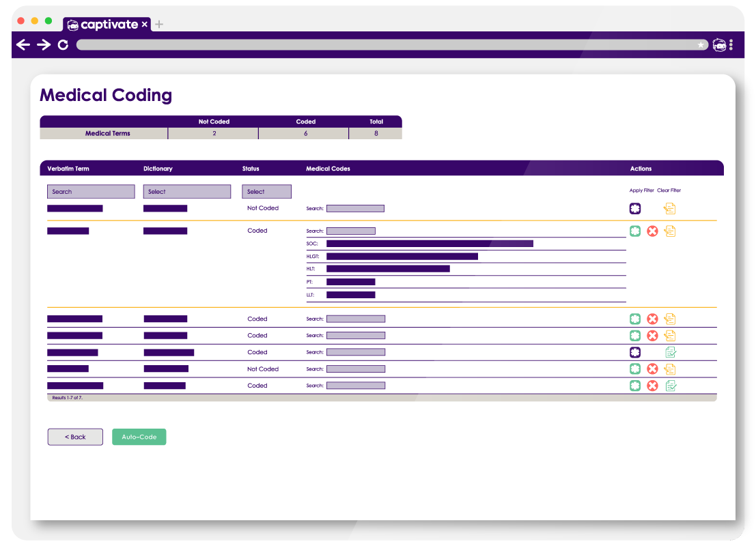Click the yellow edit note icon in the expanded SOC row

670,231
